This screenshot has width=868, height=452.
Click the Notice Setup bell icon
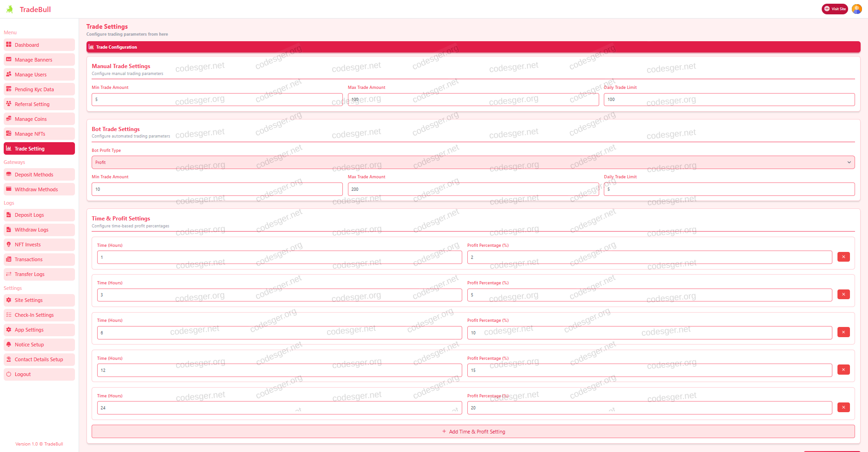coord(9,345)
